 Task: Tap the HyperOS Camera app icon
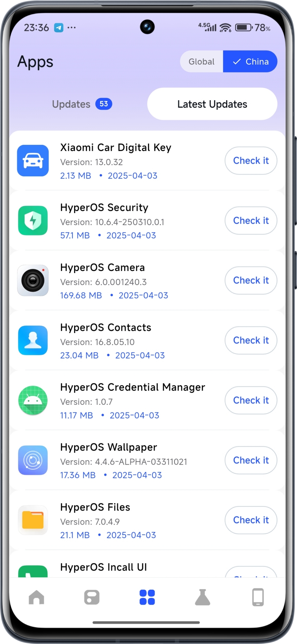(33, 280)
